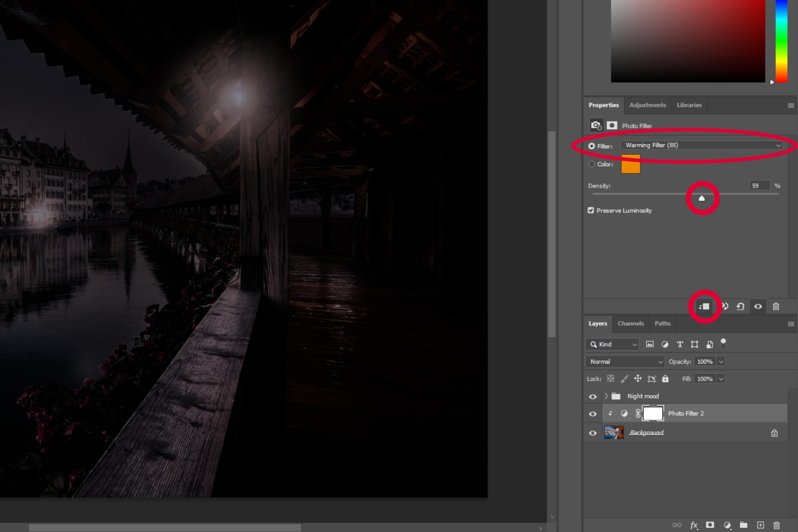798x532 pixels.
Task: Expand the Night mood group
Action: pos(606,396)
